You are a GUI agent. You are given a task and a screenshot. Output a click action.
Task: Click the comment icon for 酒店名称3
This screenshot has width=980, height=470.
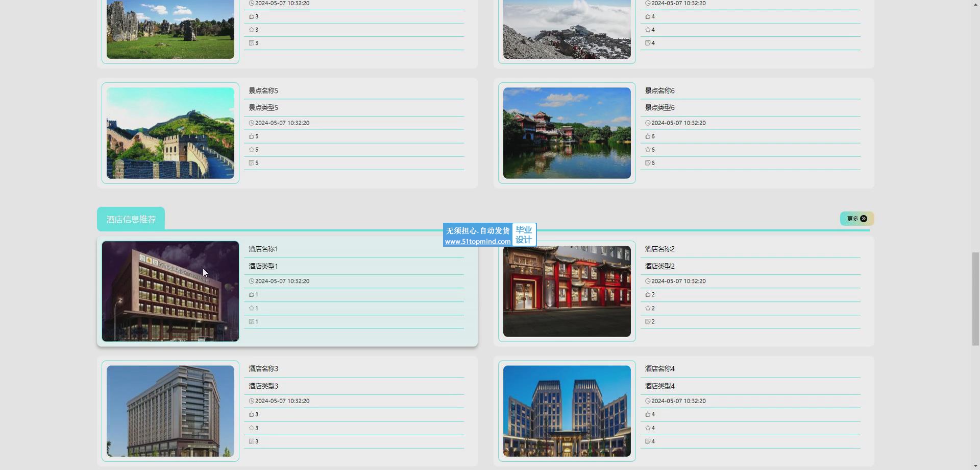coord(251,441)
